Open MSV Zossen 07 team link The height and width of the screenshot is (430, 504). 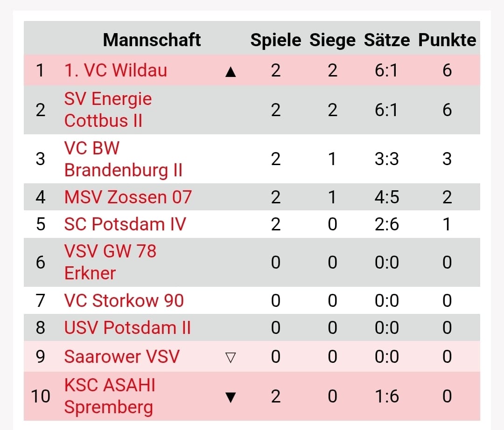click(x=128, y=197)
